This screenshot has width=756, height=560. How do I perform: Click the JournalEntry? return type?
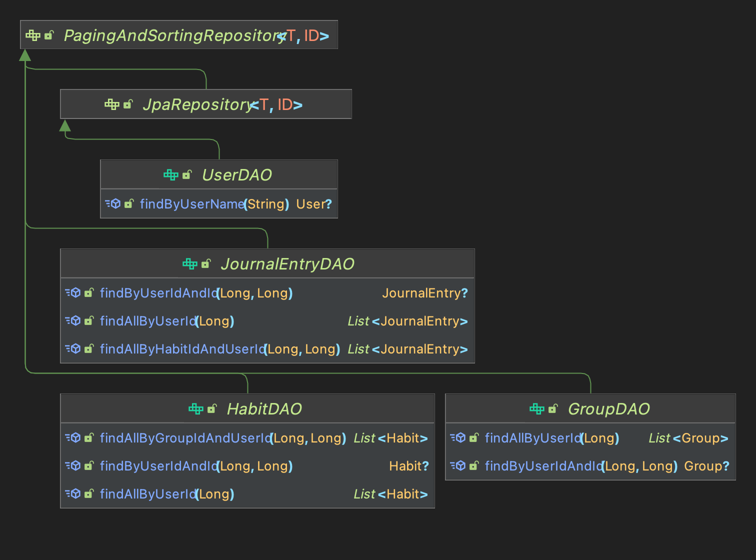tap(425, 293)
